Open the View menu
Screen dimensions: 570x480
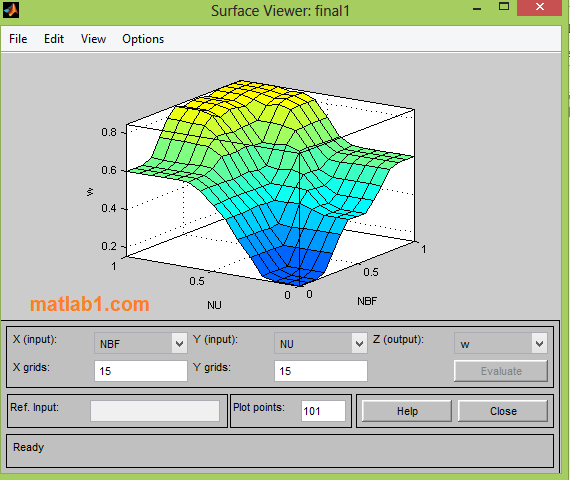click(x=93, y=39)
